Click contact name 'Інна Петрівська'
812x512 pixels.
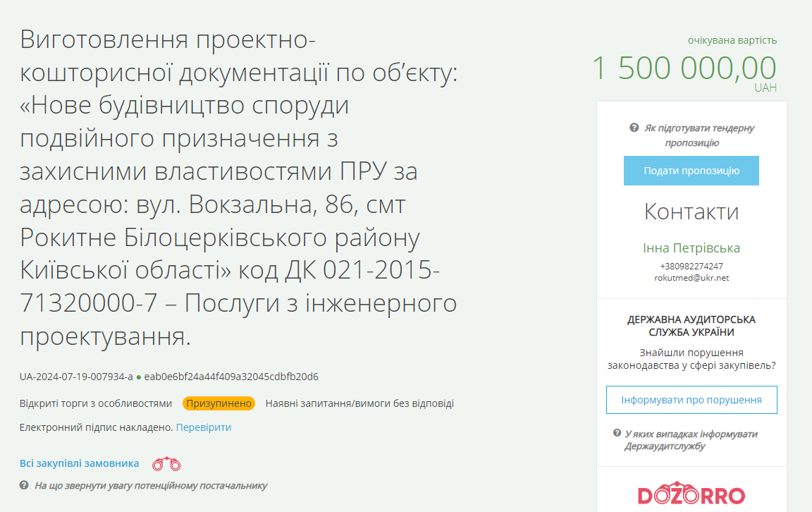(x=691, y=249)
